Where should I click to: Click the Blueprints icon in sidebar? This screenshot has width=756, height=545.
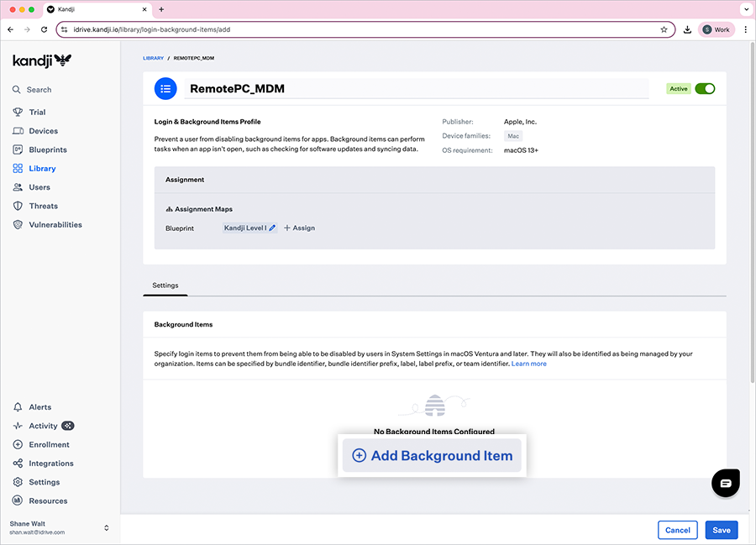[18, 149]
